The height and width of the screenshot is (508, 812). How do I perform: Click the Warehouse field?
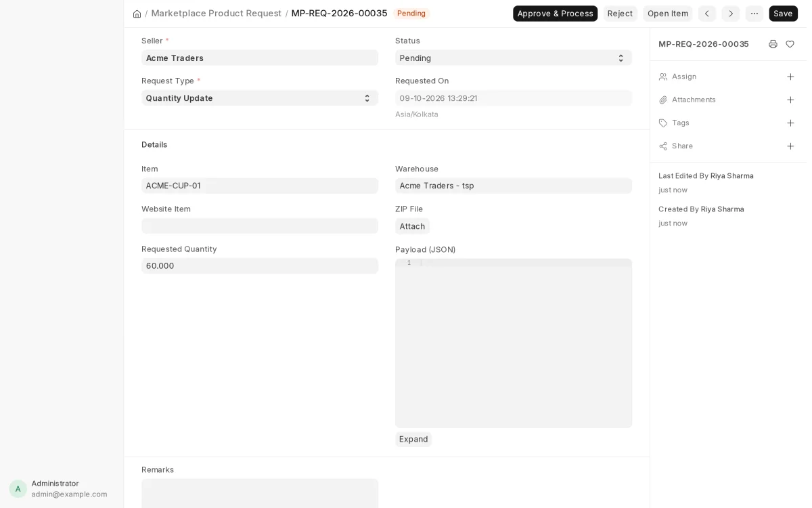click(514, 186)
